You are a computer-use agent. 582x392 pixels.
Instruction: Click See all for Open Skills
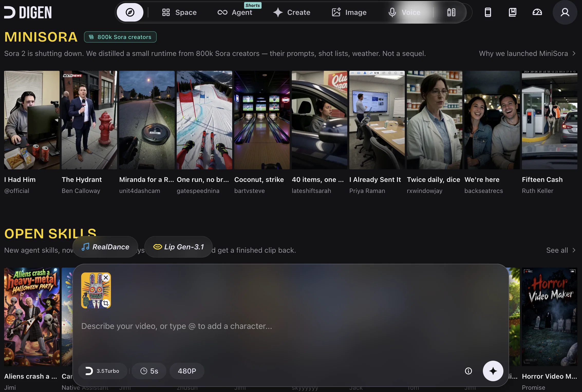(561, 250)
